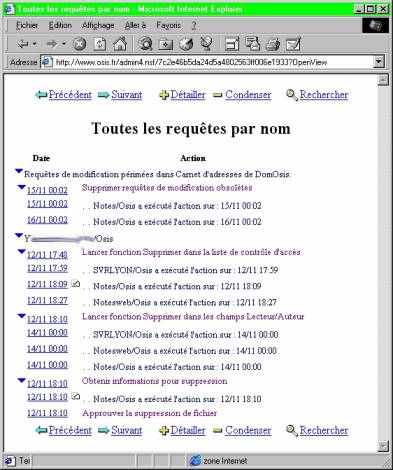393x470 pixels.
Task: Click the page scrollbar up arrow
Action: point(383,80)
